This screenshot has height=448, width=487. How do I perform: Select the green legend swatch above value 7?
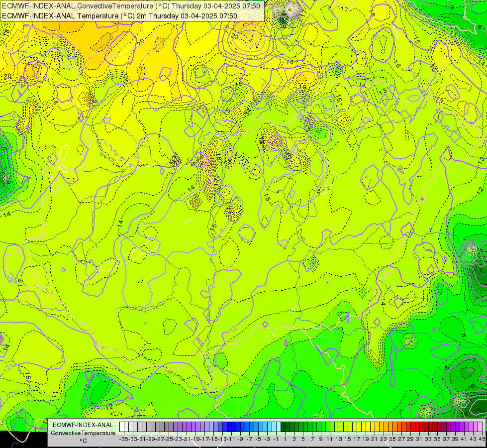(x=309, y=427)
